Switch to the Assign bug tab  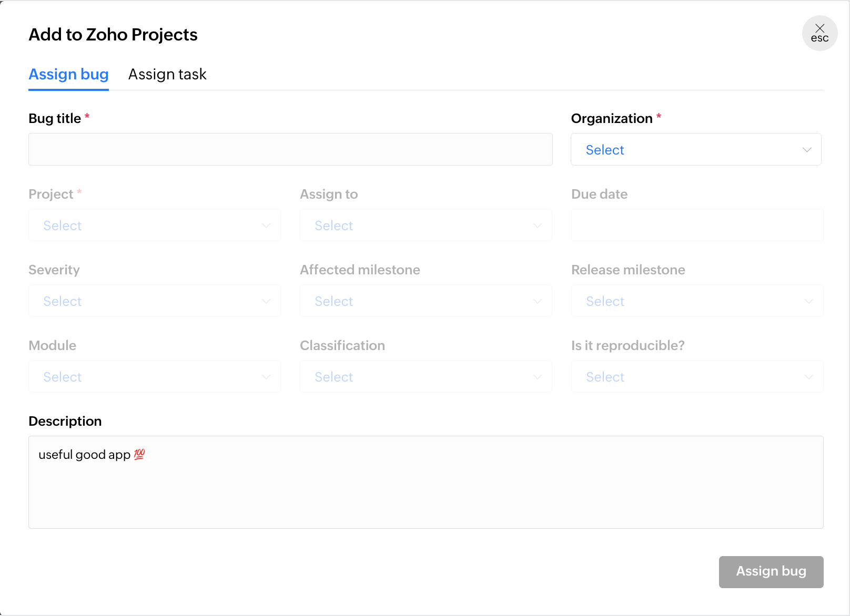(68, 75)
